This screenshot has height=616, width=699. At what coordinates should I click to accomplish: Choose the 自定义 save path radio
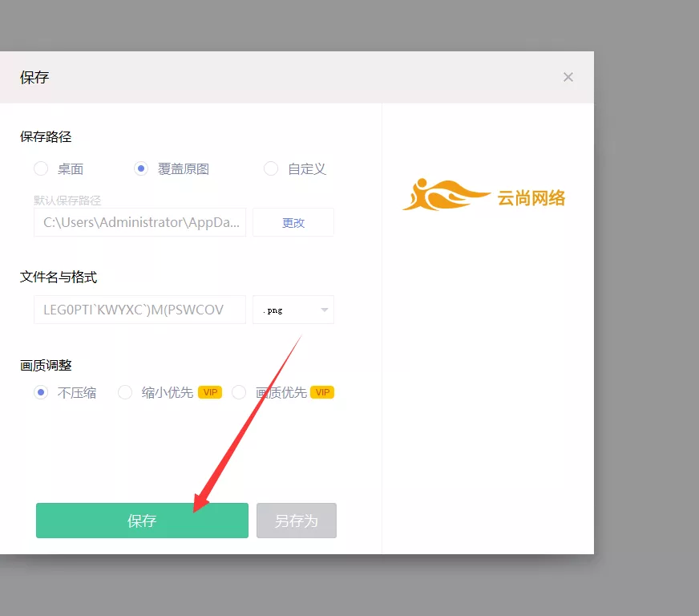[271, 168]
